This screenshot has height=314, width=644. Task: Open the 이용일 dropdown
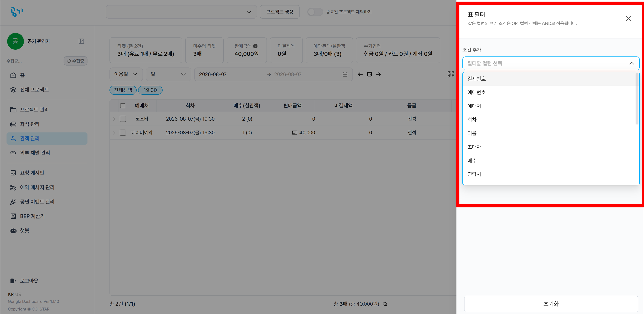126,74
